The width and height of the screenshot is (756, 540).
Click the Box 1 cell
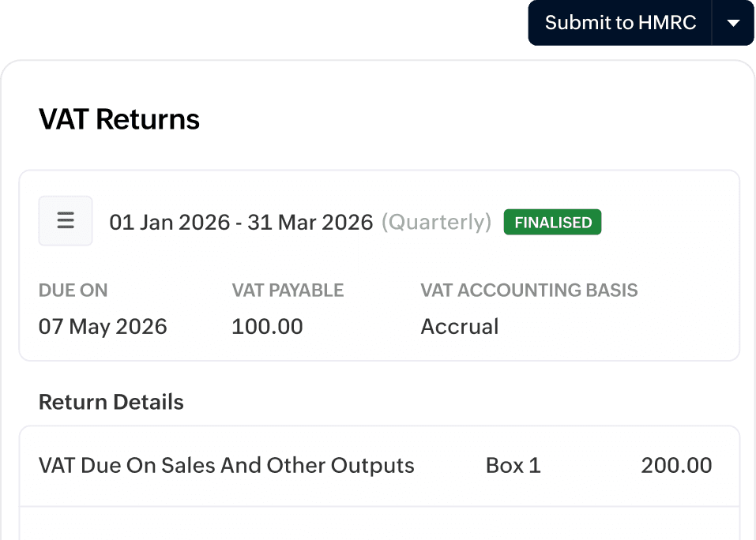tap(513, 466)
